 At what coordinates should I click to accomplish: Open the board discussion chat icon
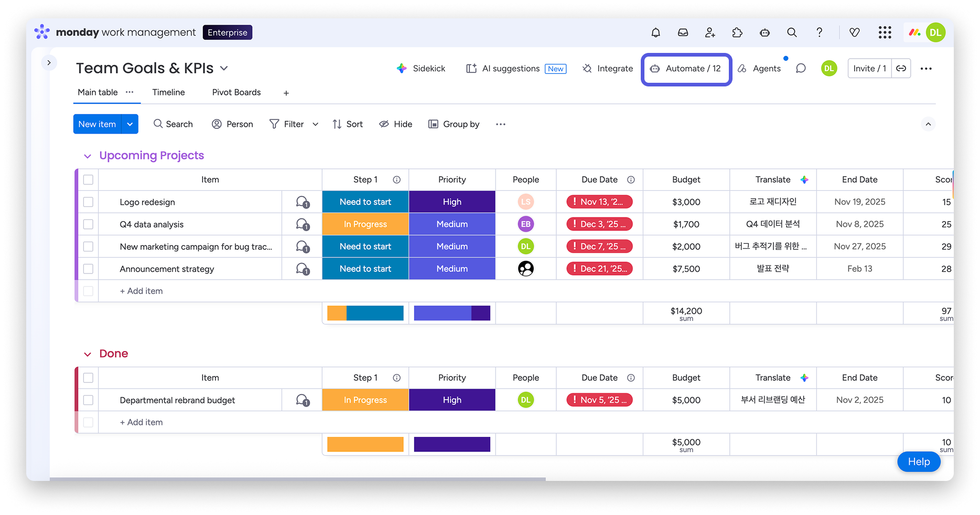801,69
